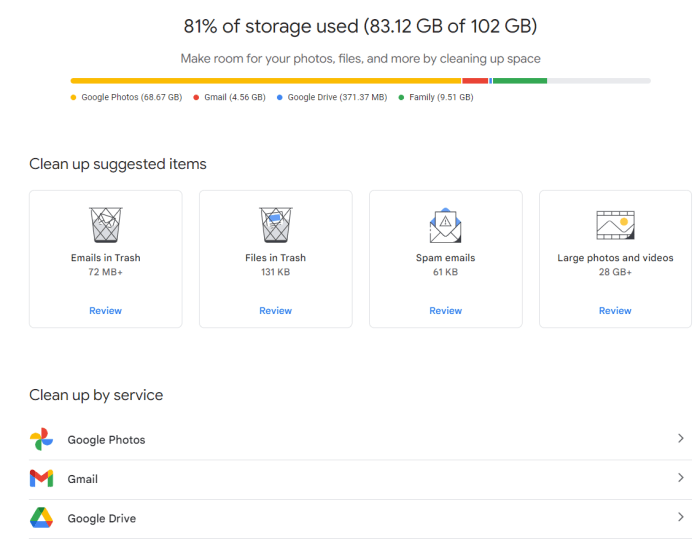Screen dimensions: 700x550
Task: Expand the Gmail row chevron
Action: [680, 478]
